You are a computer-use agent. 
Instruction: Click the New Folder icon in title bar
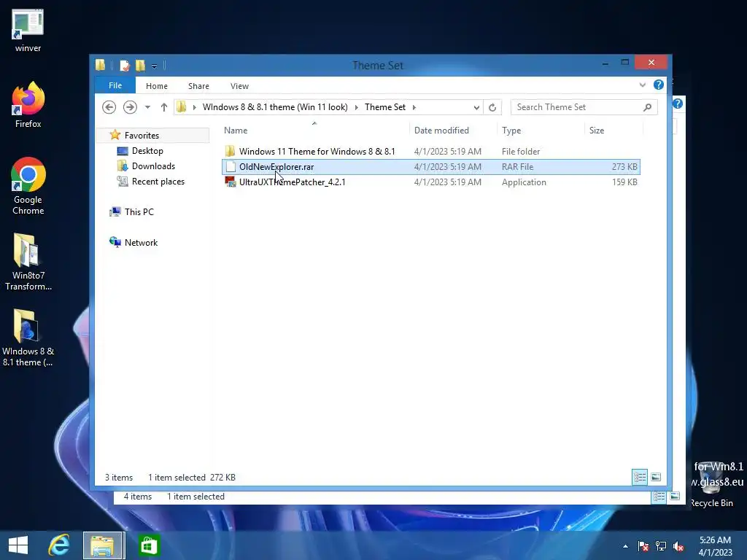click(140, 65)
